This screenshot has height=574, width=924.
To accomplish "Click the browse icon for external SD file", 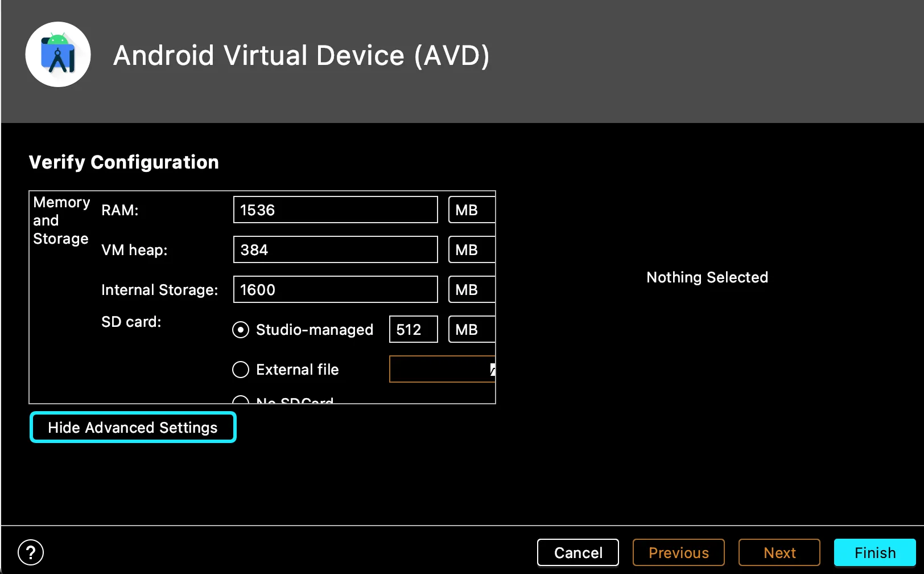I will (492, 370).
